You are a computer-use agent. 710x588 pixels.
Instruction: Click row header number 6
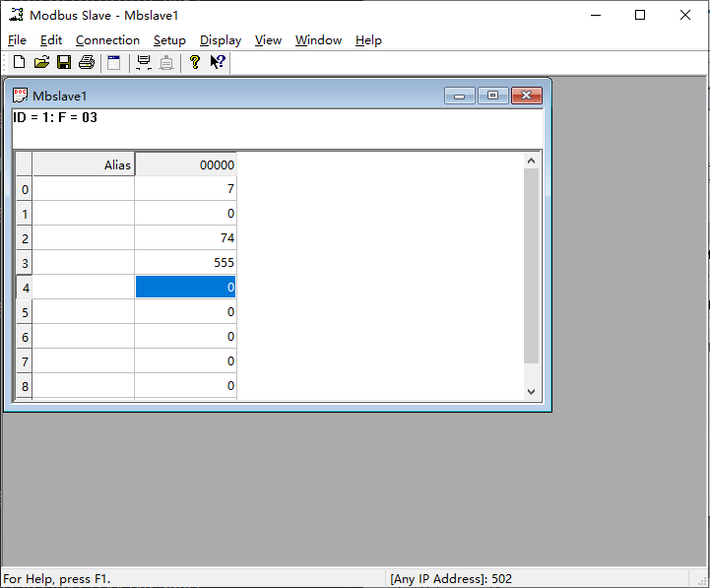click(25, 336)
